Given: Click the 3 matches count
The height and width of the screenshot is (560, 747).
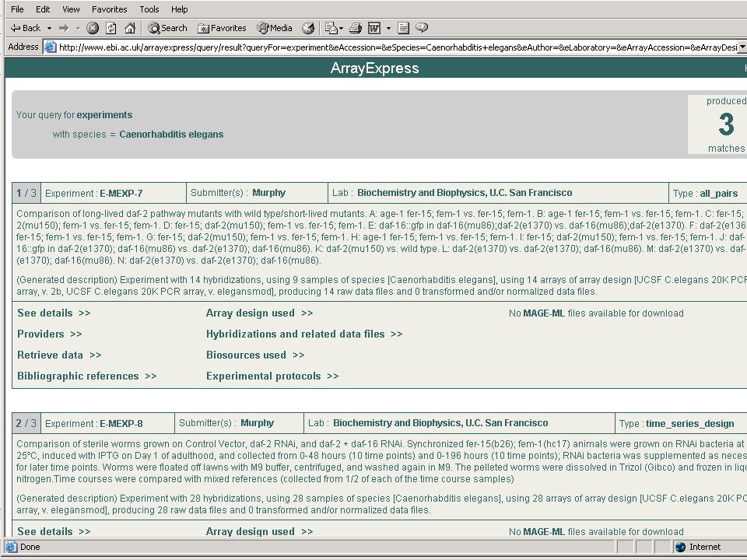Looking at the screenshot, I should pos(726,124).
